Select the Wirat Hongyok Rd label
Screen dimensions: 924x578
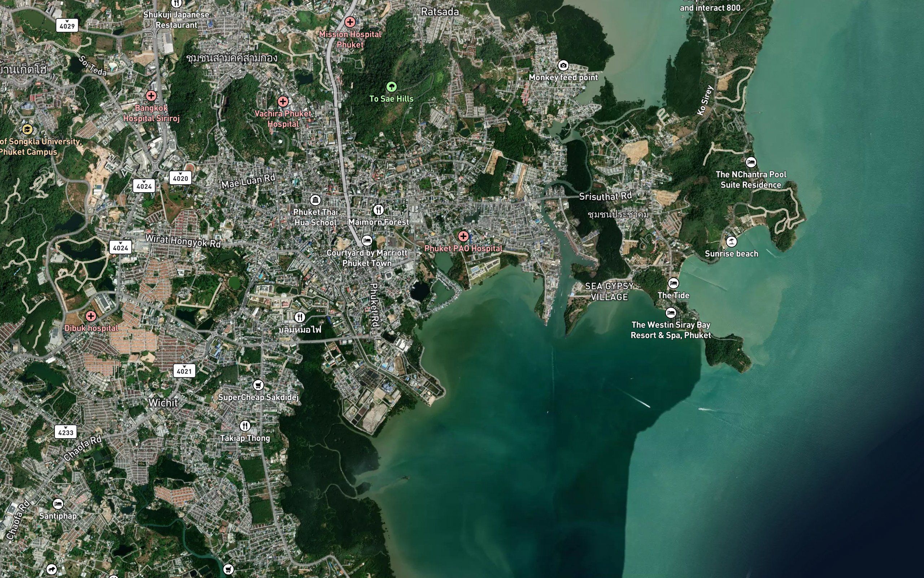[x=183, y=241]
